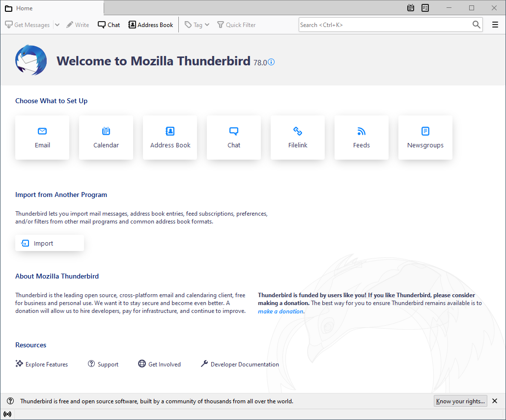Open the Chat setup tile
Viewport: 506px width, 420px height.
[x=233, y=138]
